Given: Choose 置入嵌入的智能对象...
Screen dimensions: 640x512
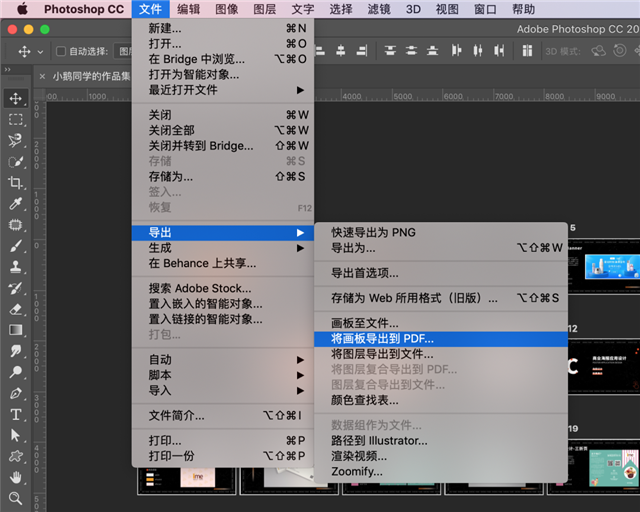Looking at the screenshot, I should [x=223, y=304].
